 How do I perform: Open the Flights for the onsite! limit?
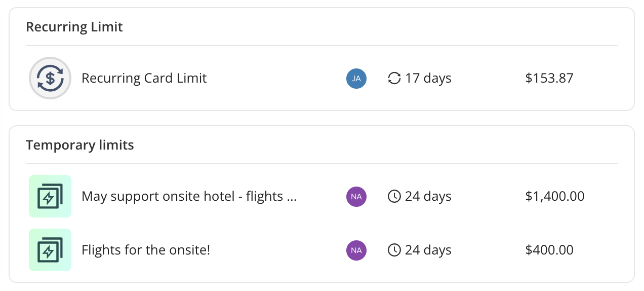point(146,250)
